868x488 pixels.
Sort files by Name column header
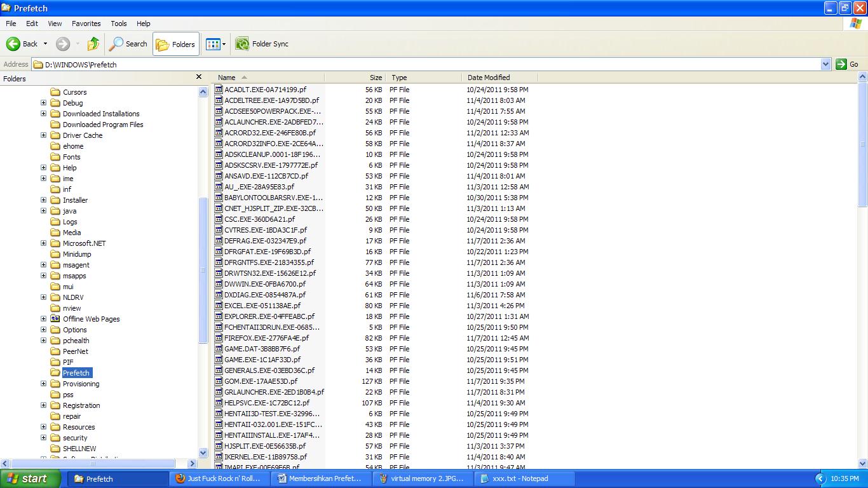click(268, 78)
